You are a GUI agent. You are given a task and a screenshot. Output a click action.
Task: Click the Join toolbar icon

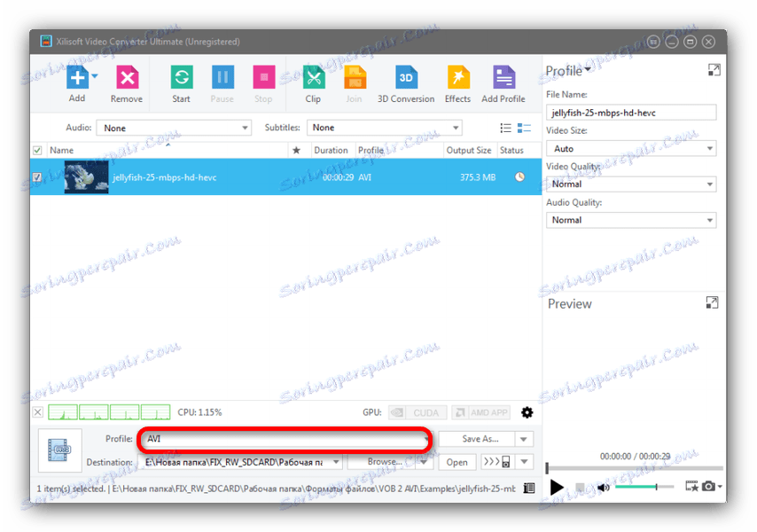point(355,77)
